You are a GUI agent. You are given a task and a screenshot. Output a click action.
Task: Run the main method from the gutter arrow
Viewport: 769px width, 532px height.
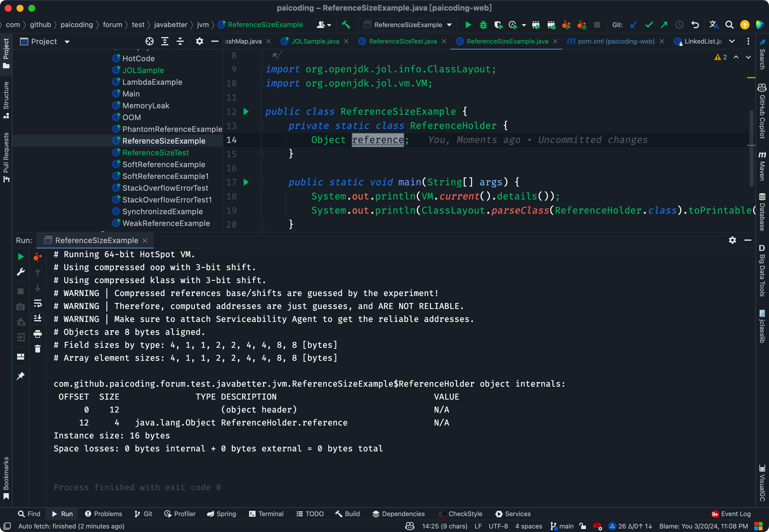click(x=246, y=182)
